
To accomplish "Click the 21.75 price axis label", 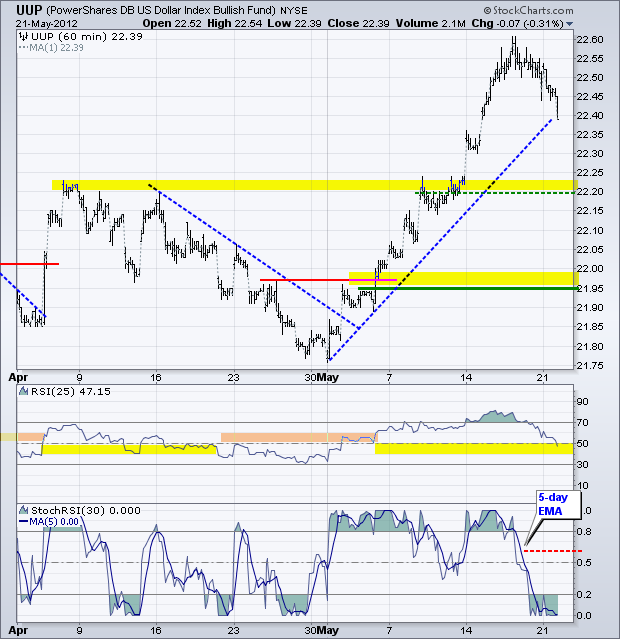I will pyautogui.click(x=589, y=365).
